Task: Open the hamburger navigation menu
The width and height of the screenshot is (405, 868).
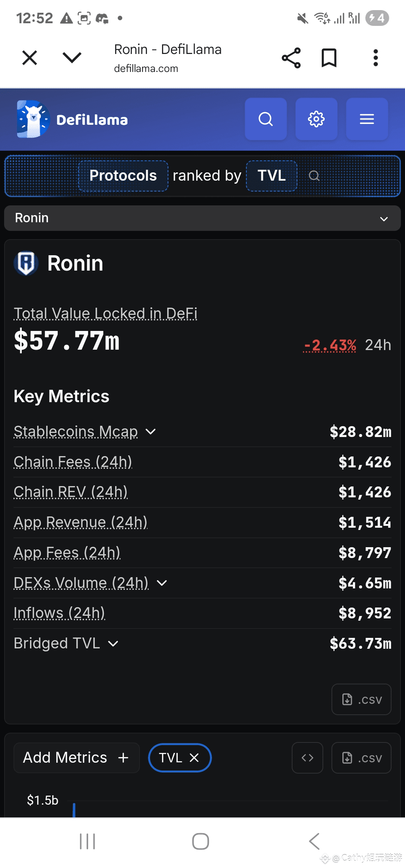Action: tap(367, 119)
